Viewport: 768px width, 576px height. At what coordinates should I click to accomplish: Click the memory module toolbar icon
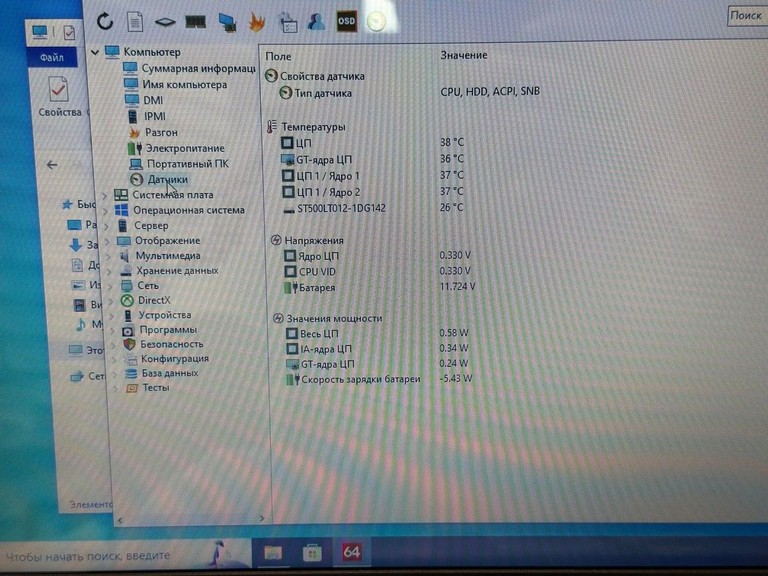click(x=195, y=22)
